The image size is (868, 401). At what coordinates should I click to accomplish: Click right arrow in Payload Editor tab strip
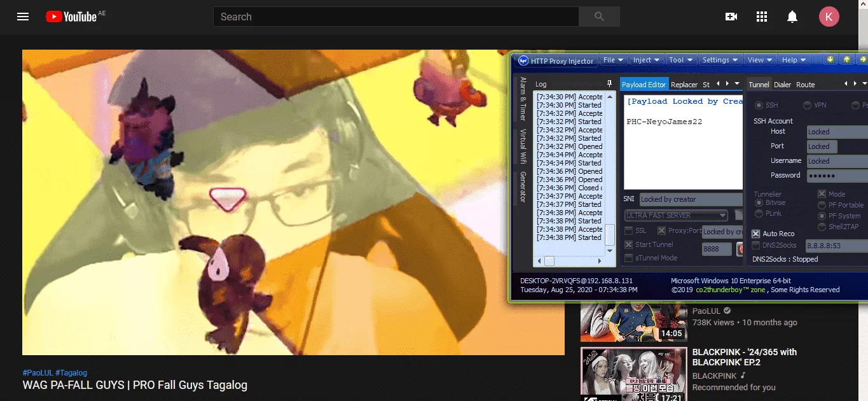click(x=727, y=83)
